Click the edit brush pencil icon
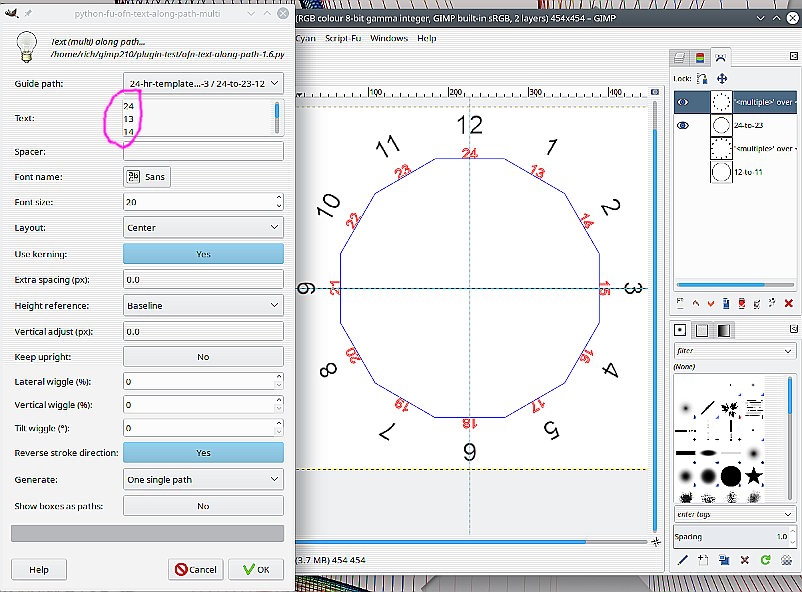The width and height of the screenshot is (802, 592). click(x=683, y=561)
